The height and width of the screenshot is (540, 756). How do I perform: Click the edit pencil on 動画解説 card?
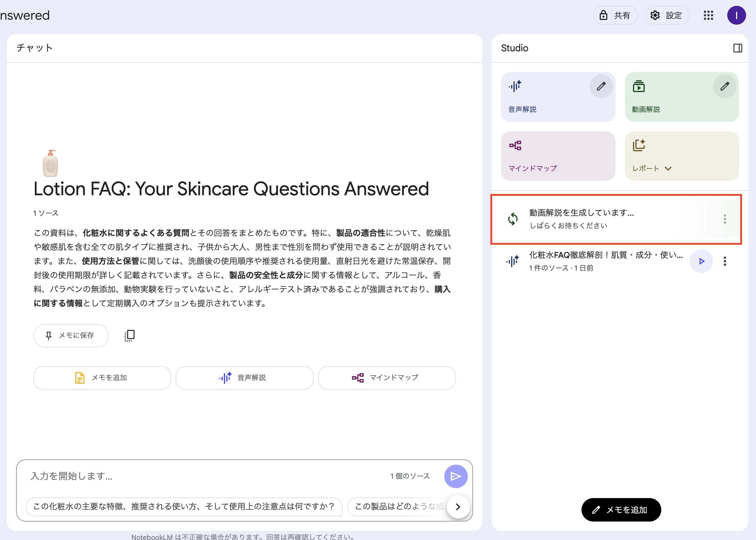click(724, 86)
